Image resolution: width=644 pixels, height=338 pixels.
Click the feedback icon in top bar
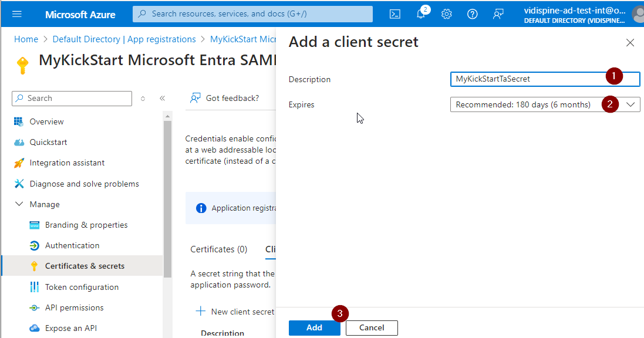[498, 14]
